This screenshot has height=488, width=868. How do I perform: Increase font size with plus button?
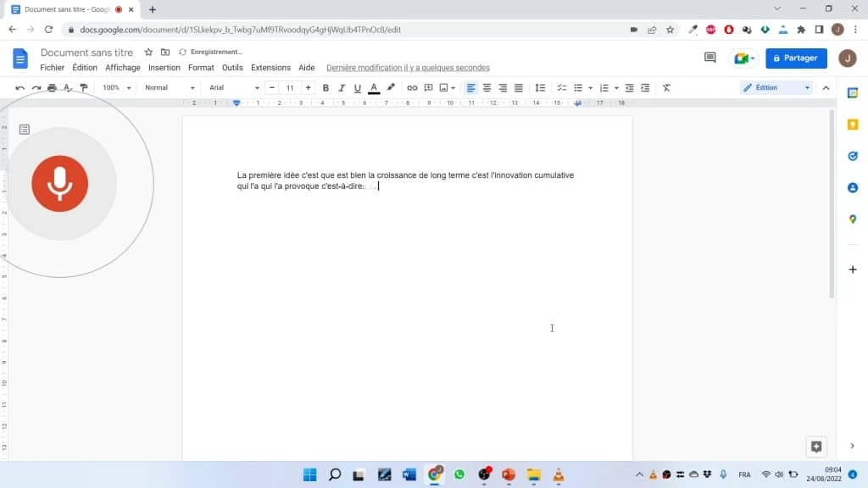308,88
